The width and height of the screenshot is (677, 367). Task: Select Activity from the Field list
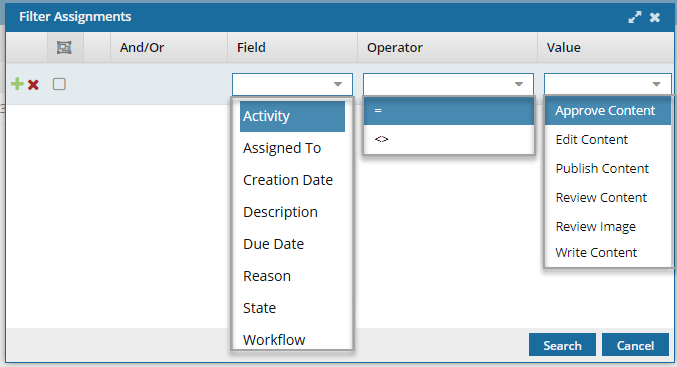292,116
